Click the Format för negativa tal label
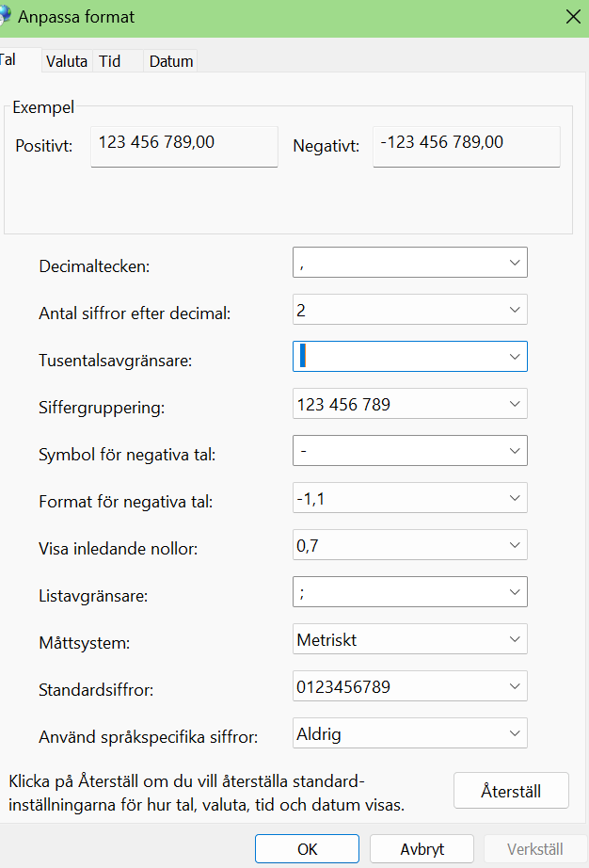589x868 pixels. [125, 502]
